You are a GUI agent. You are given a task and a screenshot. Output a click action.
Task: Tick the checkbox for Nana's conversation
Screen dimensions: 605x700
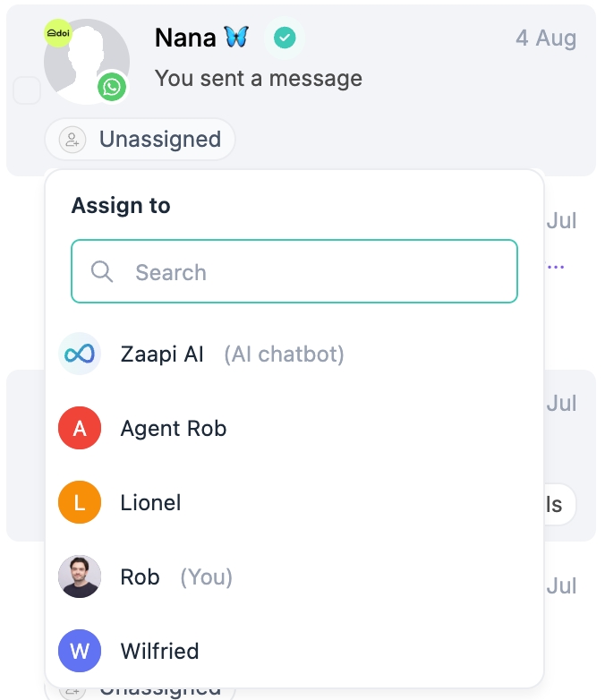(27, 90)
